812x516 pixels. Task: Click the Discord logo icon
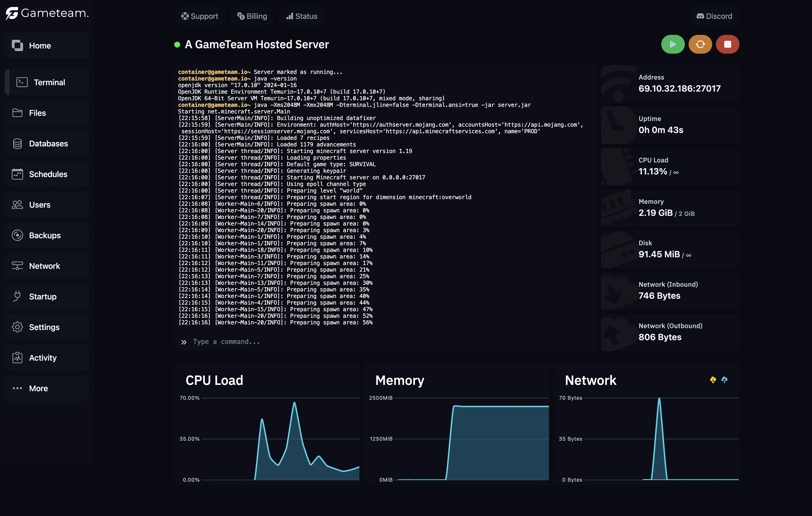point(700,16)
